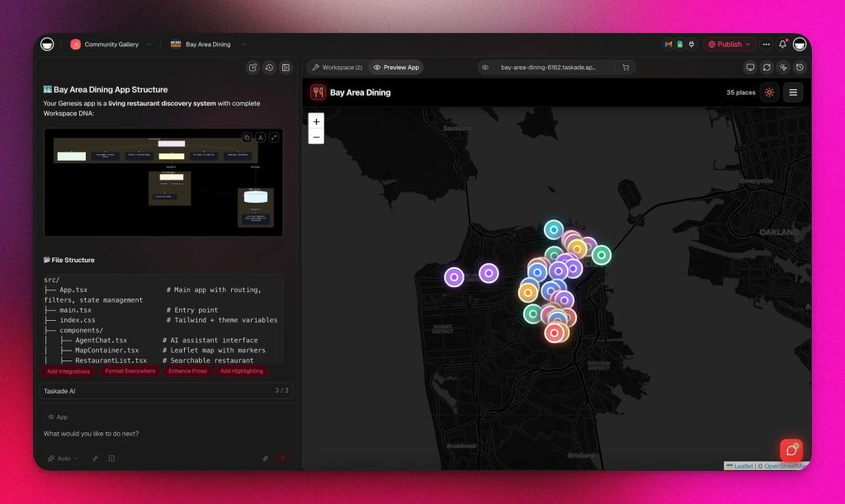Open the user profile avatar
Viewport: 845px width, 504px height.
coord(799,45)
